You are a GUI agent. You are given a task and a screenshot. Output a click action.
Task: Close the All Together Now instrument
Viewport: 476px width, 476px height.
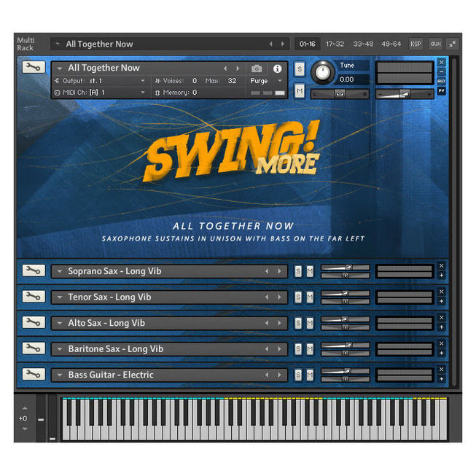(x=442, y=62)
